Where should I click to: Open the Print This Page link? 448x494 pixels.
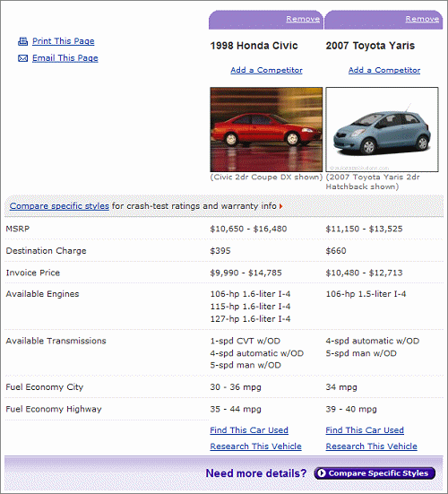[64, 41]
